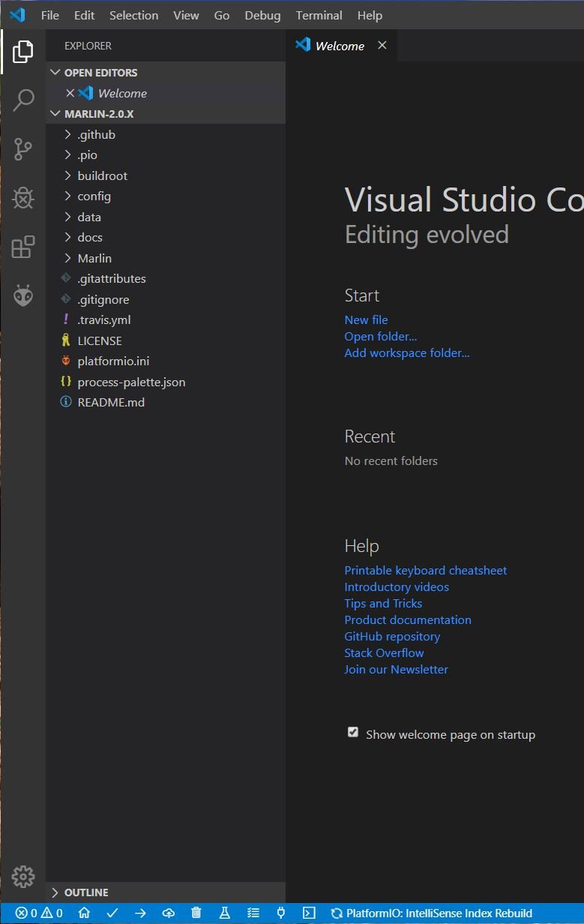
Task: Open the .travis.yml file
Action: [x=166, y=319]
